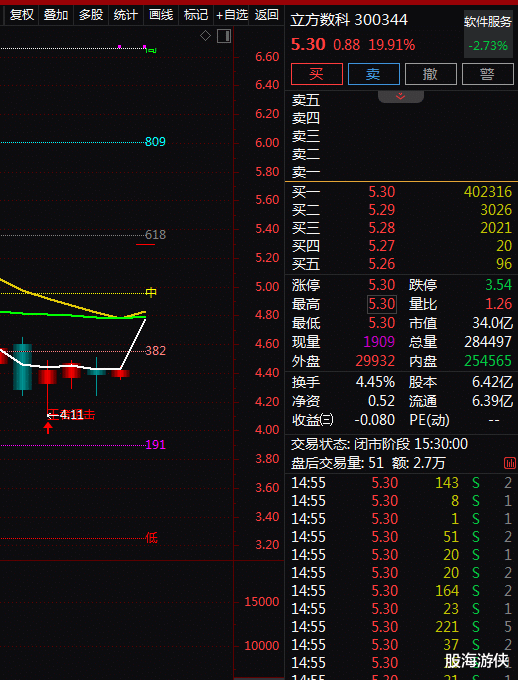Click 买五 bid price 5.26
518x680 pixels.
click(382, 264)
